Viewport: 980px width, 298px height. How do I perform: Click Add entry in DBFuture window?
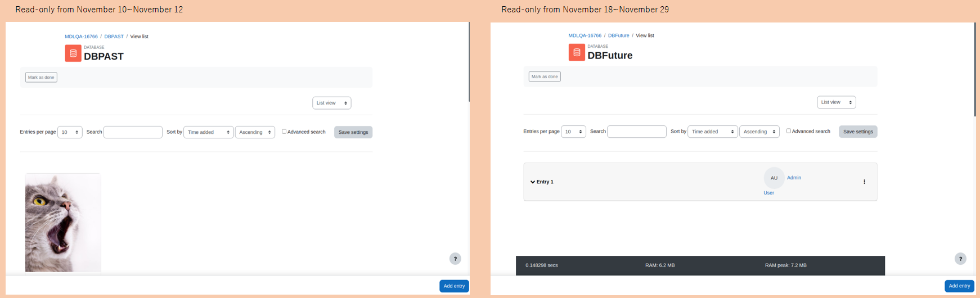click(x=959, y=286)
